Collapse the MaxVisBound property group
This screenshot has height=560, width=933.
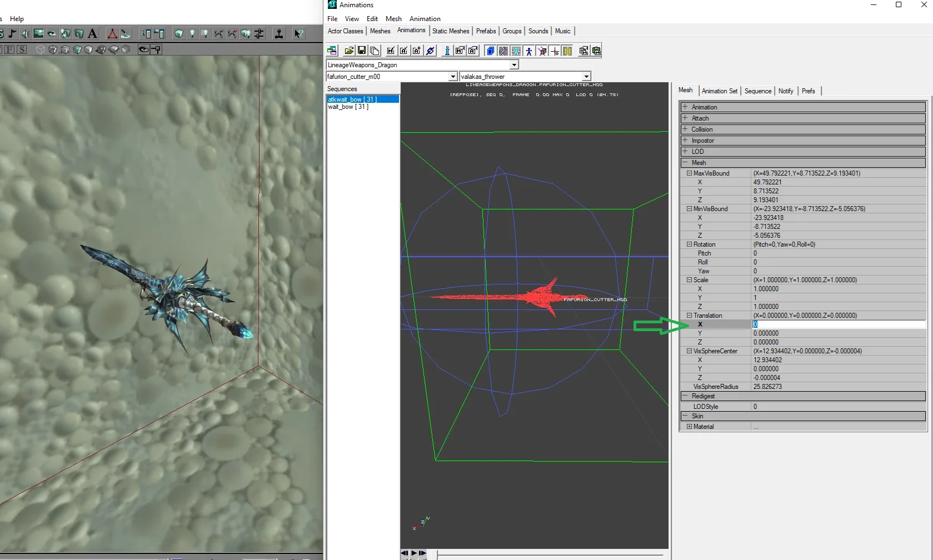[690, 173]
